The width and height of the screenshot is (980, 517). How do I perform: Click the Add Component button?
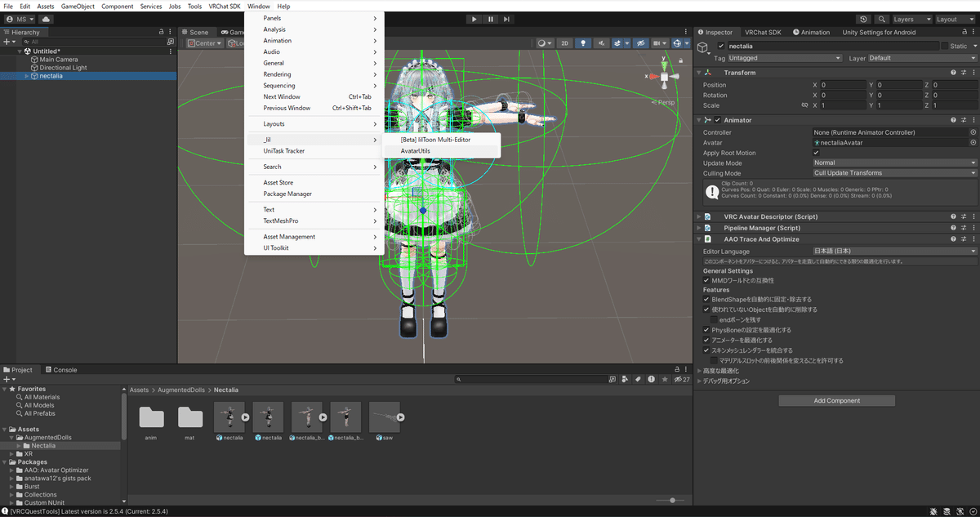pos(837,400)
